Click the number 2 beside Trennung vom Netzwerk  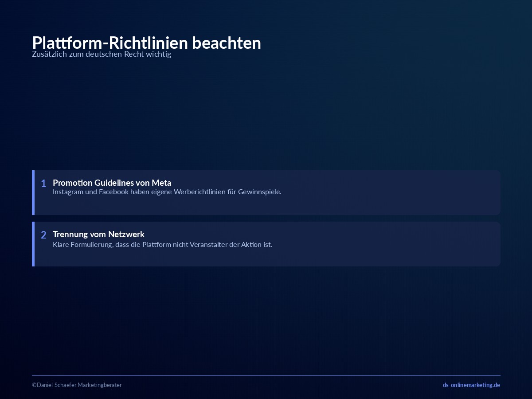click(43, 235)
